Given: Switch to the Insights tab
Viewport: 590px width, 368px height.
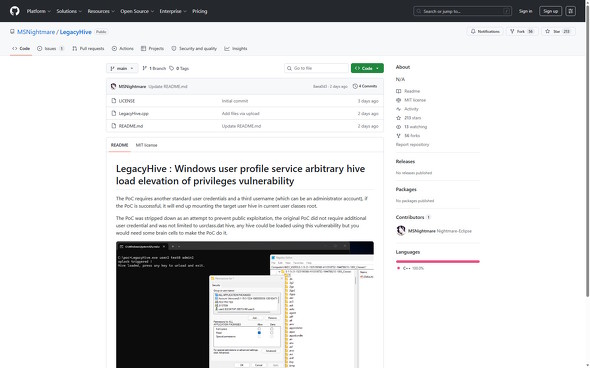Looking at the screenshot, I should [236, 49].
